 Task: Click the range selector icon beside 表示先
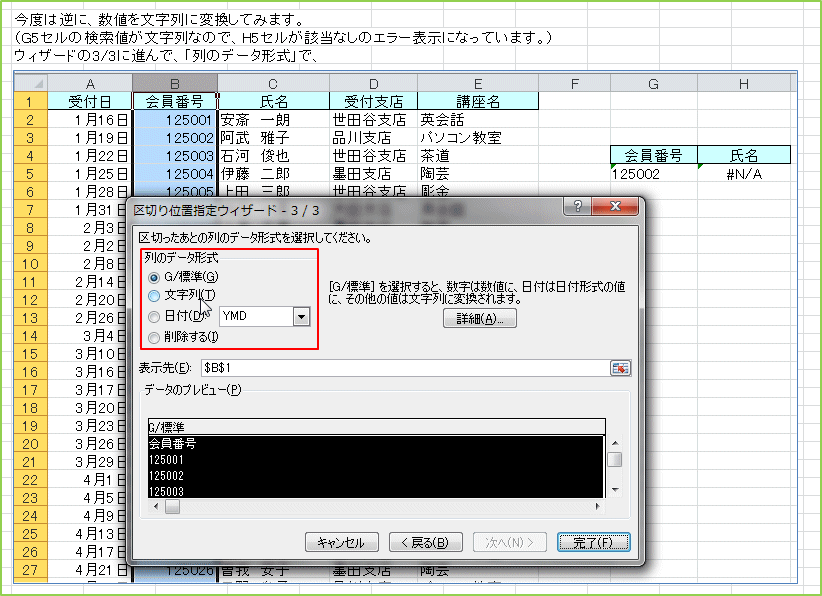[x=620, y=368]
